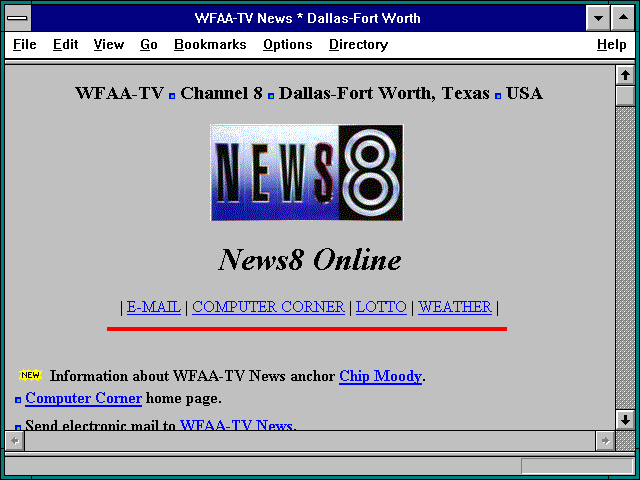
Task: Follow the LOTTO link
Action: click(381, 307)
